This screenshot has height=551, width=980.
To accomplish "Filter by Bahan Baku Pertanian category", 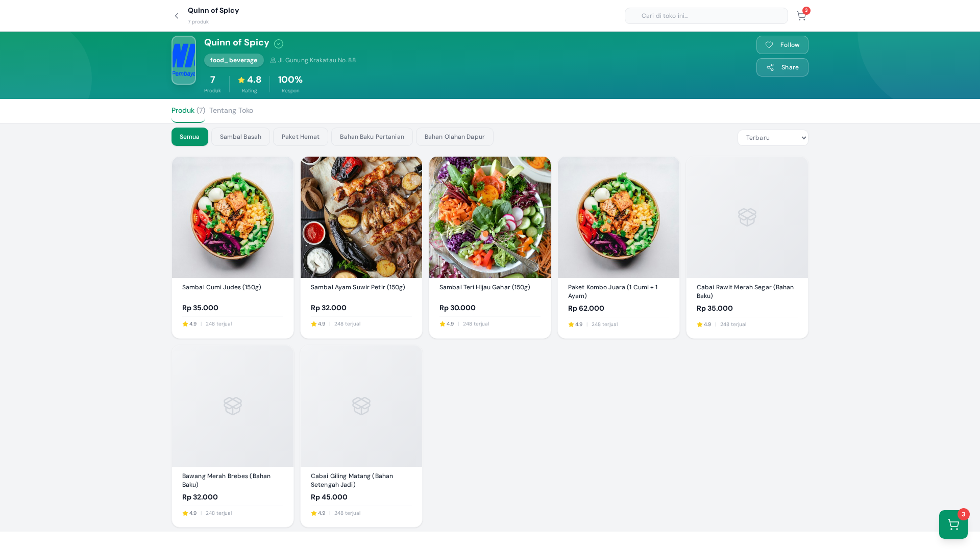I will (372, 137).
